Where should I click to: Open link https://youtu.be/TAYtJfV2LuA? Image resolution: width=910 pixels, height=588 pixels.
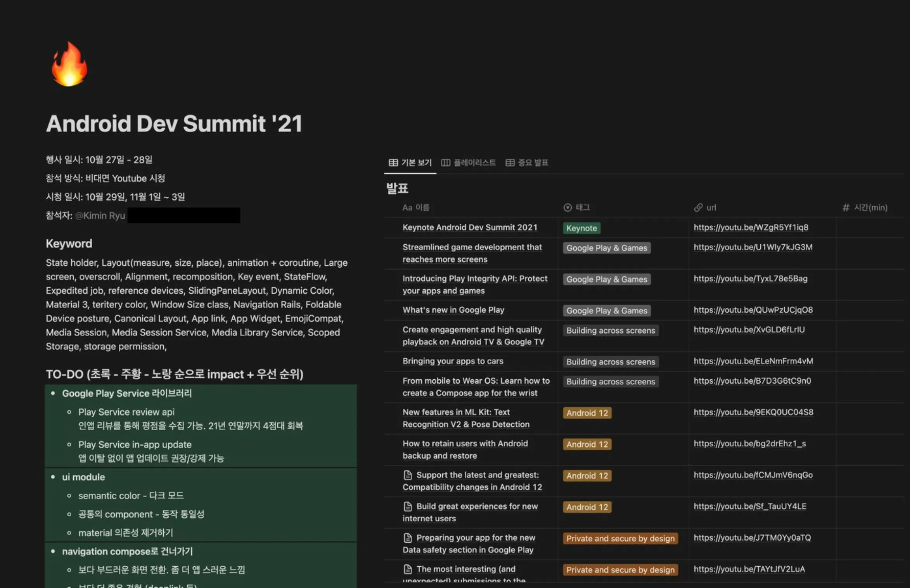coord(749,570)
